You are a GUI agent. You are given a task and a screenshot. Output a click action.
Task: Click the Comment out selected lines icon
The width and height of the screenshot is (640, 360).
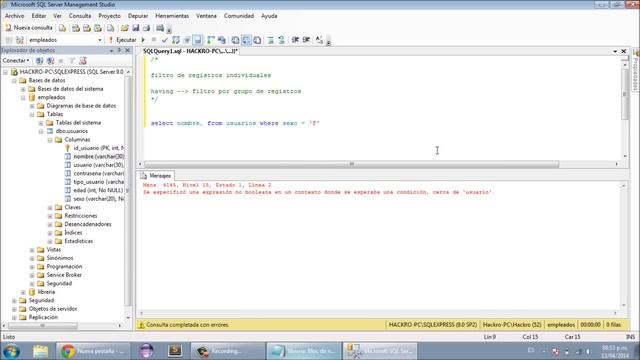(x=271, y=40)
